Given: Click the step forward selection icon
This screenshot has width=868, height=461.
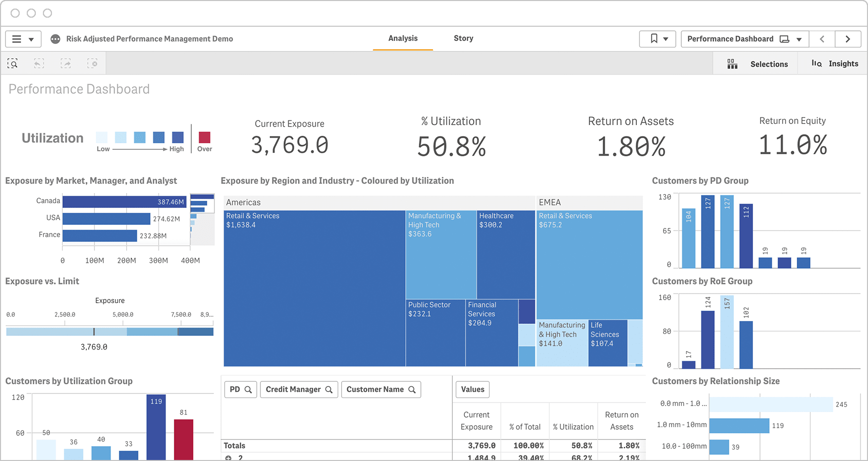Looking at the screenshot, I should (x=66, y=64).
